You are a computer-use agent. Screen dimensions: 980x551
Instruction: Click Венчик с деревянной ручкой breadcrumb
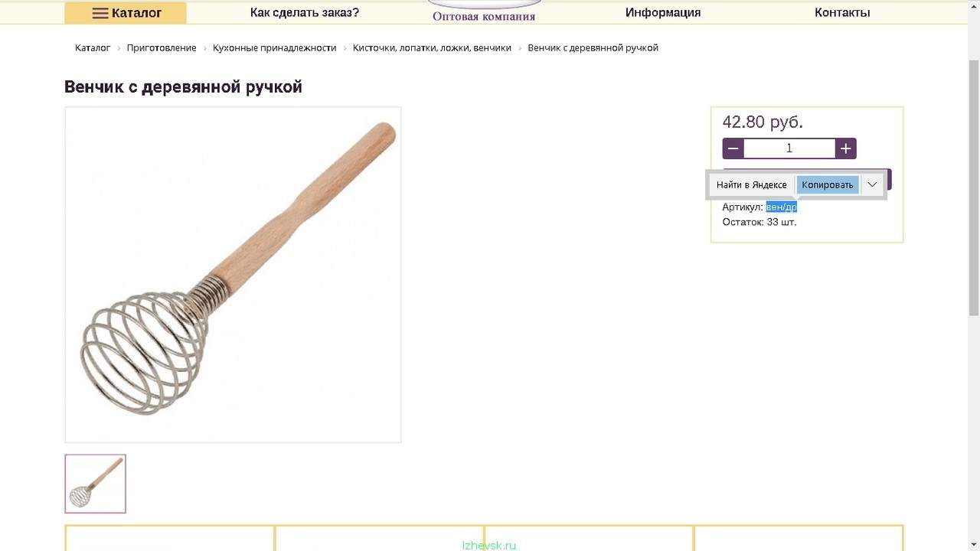[593, 47]
